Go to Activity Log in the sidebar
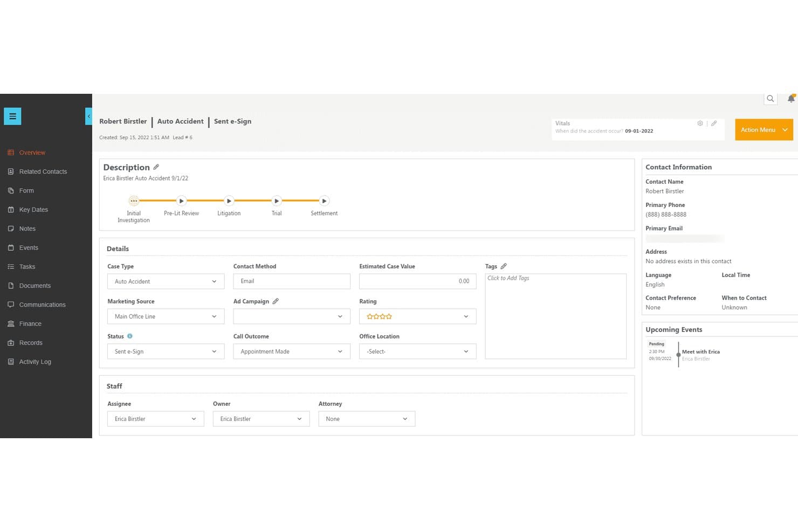The image size is (798, 532). click(35, 362)
